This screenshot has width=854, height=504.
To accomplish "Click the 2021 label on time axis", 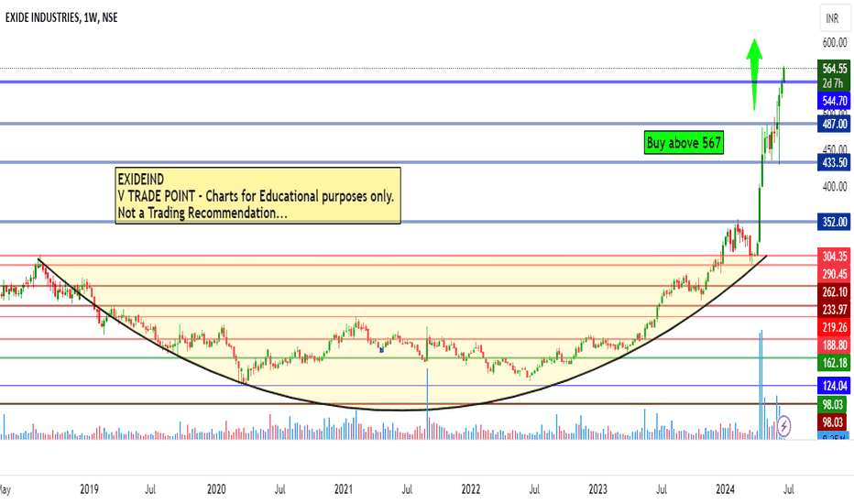I will point(343,488).
